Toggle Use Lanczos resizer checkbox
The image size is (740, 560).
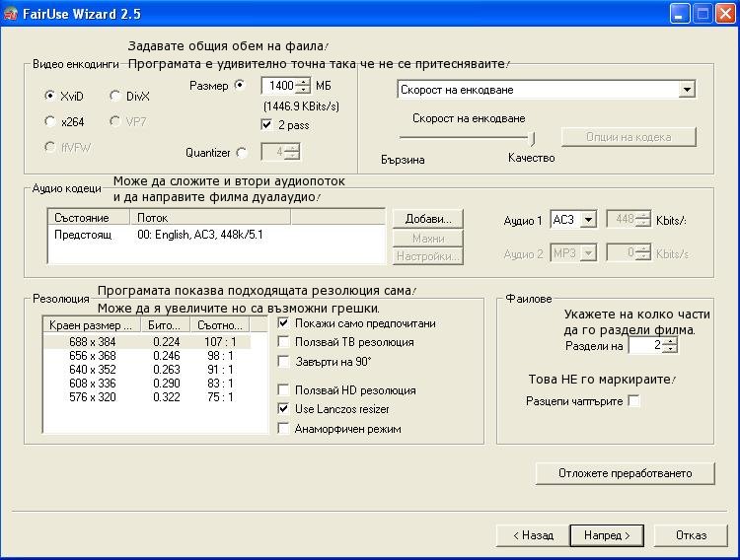tap(283, 408)
